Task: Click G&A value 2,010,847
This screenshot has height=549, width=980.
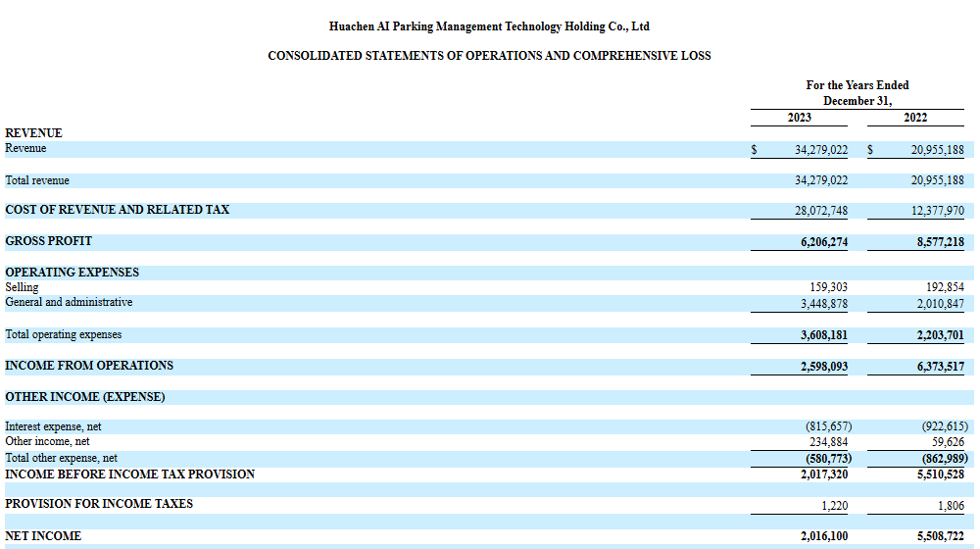Action: [941, 304]
